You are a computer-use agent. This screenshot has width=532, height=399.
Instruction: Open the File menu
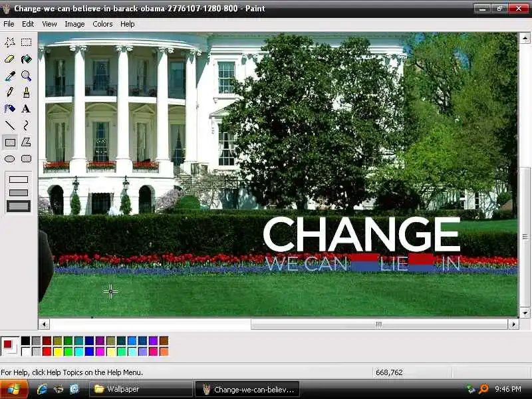pos(9,24)
